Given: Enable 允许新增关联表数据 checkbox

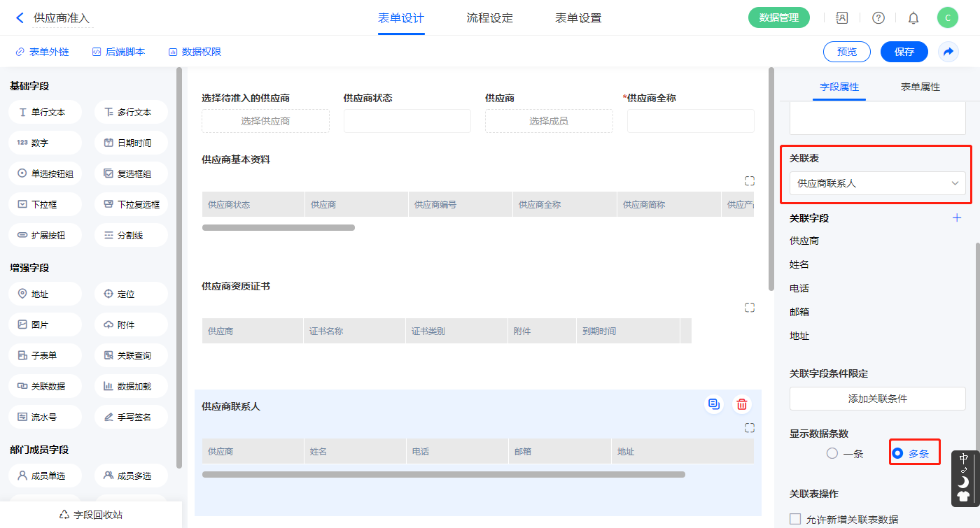Looking at the screenshot, I should (795, 519).
